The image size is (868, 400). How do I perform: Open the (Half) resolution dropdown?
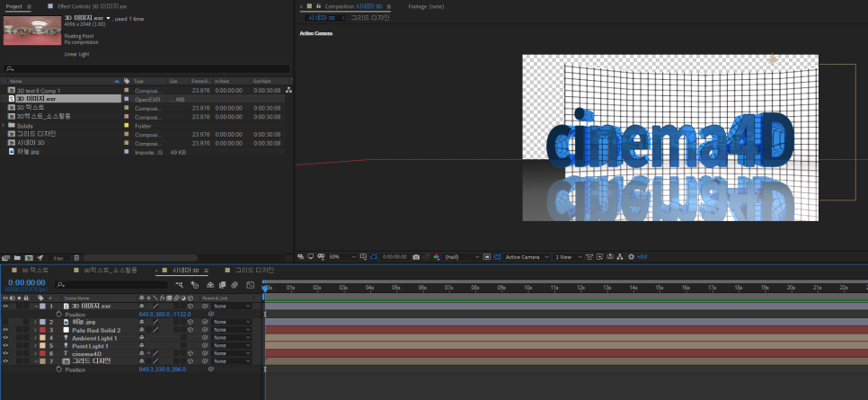462,257
